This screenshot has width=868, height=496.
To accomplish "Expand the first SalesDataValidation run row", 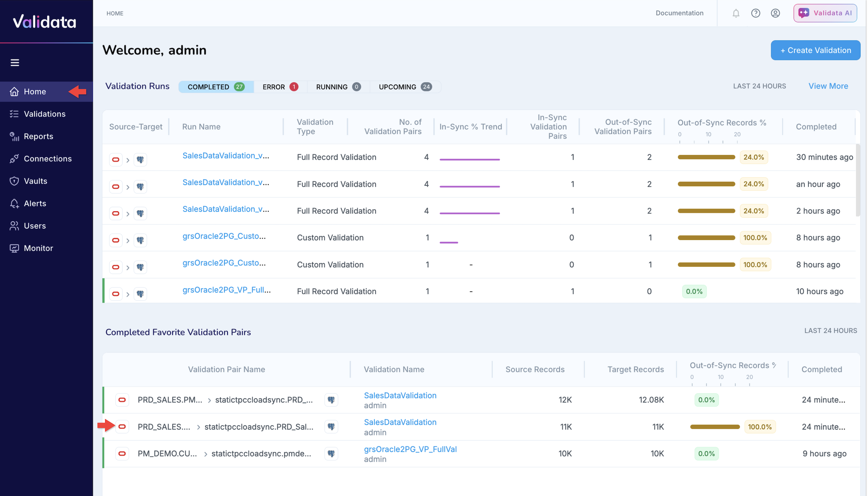I will pos(128,159).
